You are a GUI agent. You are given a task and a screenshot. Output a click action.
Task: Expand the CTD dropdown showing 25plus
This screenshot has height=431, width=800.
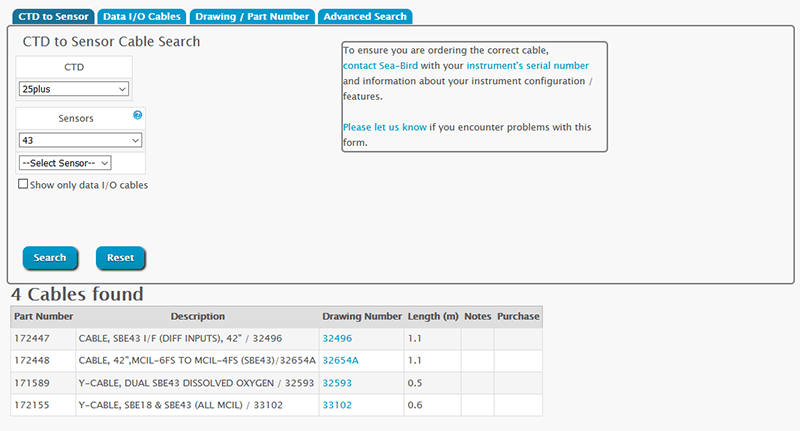pos(73,89)
